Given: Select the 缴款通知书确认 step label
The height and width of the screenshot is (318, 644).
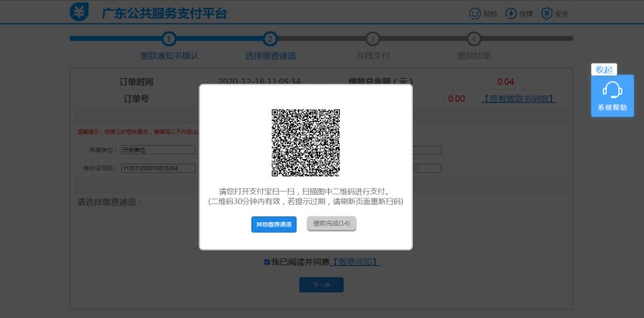Looking at the screenshot, I should pos(169,56).
